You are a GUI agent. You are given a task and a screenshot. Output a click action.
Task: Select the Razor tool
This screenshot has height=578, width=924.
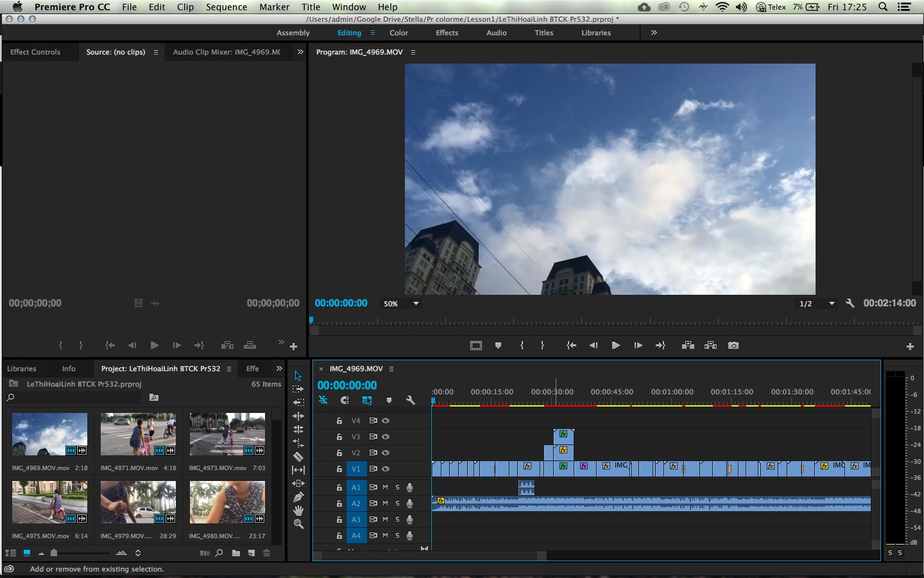298,457
